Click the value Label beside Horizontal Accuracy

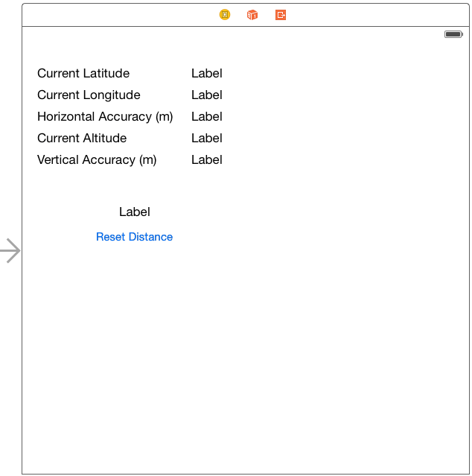tap(207, 117)
